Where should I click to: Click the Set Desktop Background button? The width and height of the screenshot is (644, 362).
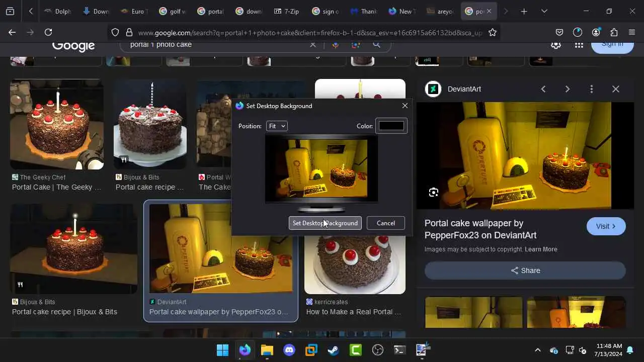coord(325,223)
